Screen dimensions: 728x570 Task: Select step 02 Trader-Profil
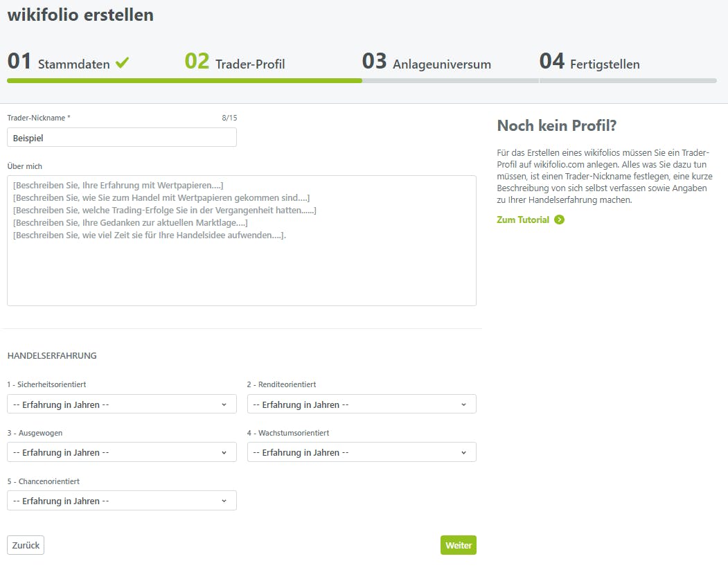click(x=235, y=62)
